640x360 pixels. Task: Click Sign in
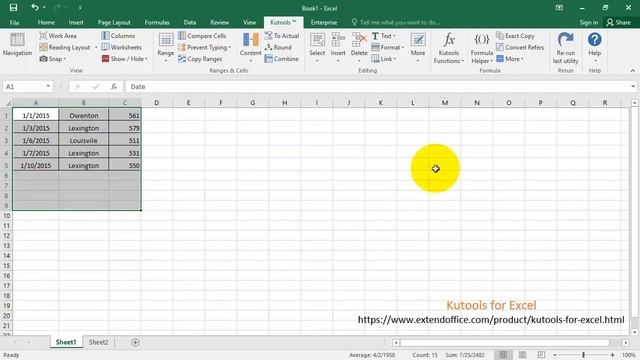point(589,22)
